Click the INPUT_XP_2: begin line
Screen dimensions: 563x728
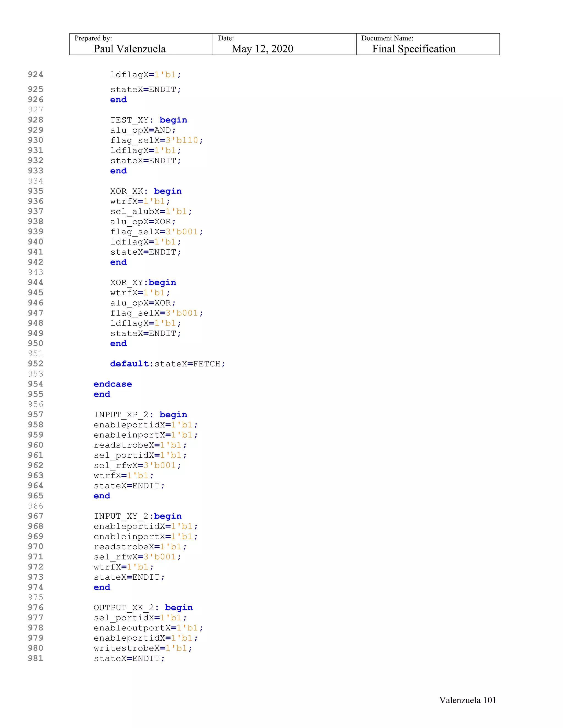(140, 415)
